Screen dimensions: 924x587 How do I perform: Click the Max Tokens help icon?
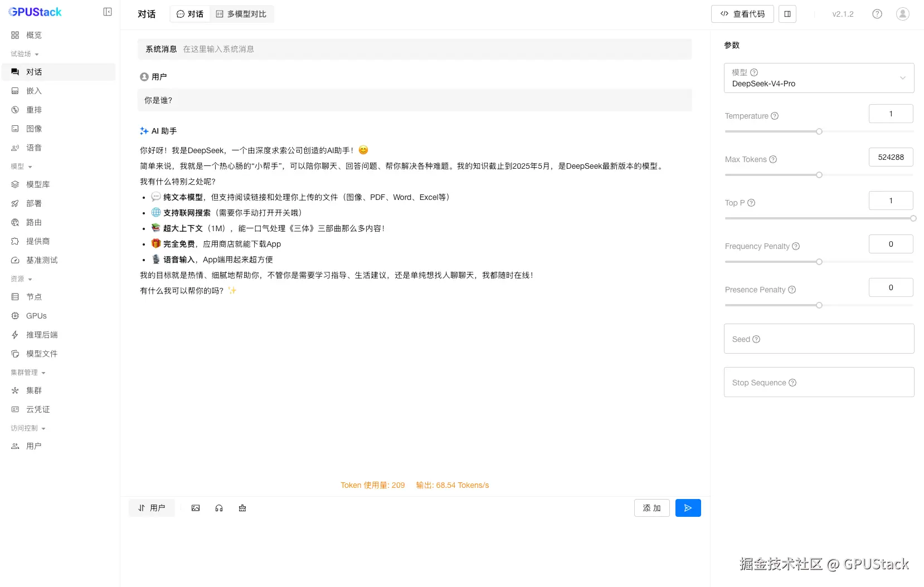(773, 159)
